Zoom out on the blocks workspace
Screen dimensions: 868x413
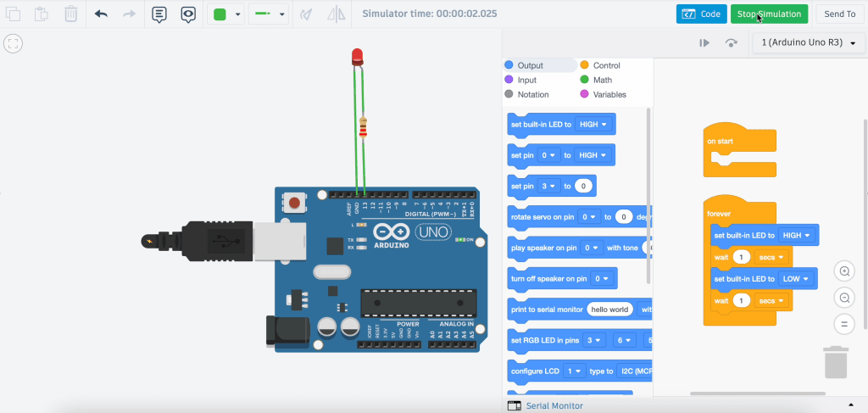pyautogui.click(x=843, y=298)
